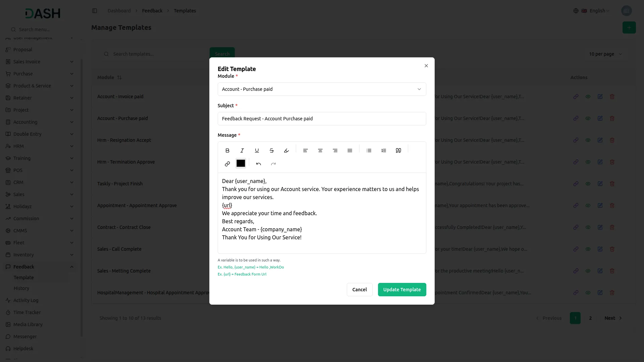Open the black text color swatch
Image resolution: width=644 pixels, height=362 pixels.
click(241, 163)
